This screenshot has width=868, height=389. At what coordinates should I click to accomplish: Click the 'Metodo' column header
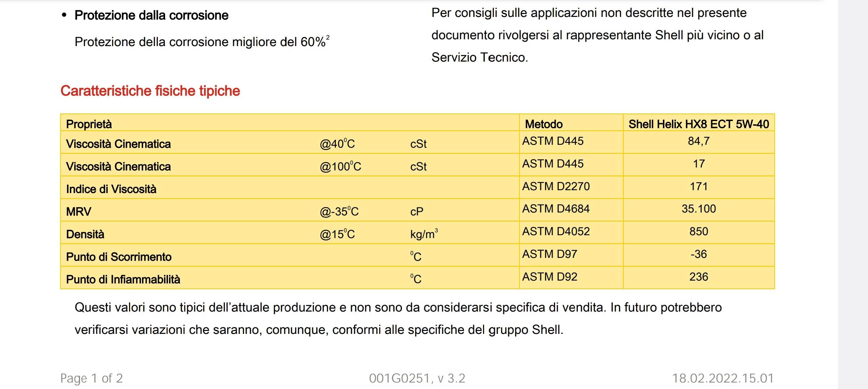[544, 124]
